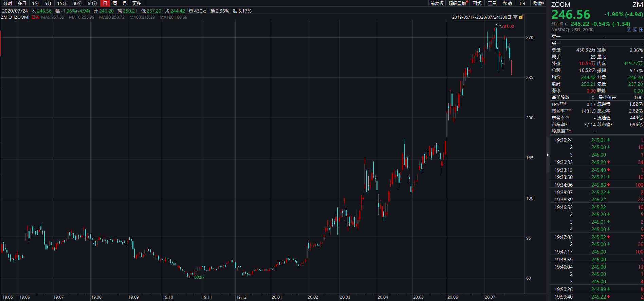
Task: Toggle 前复权 price adjustment mode
Action: [437, 3]
